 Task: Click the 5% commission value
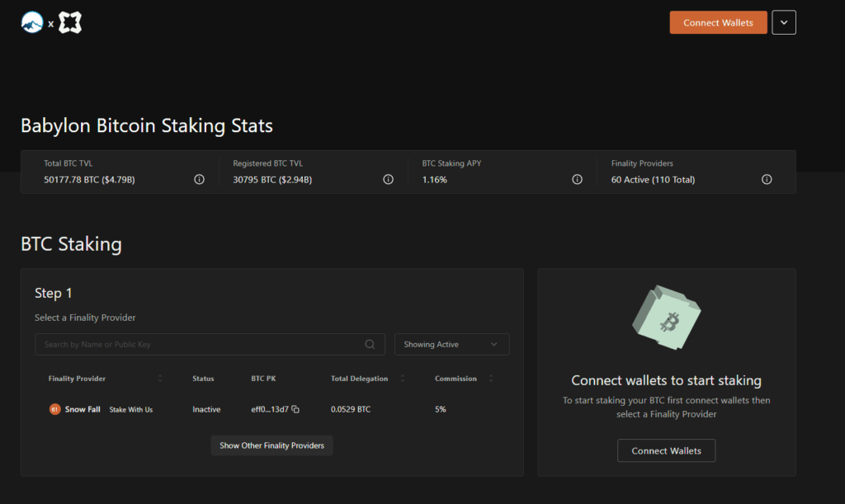coord(441,409)
